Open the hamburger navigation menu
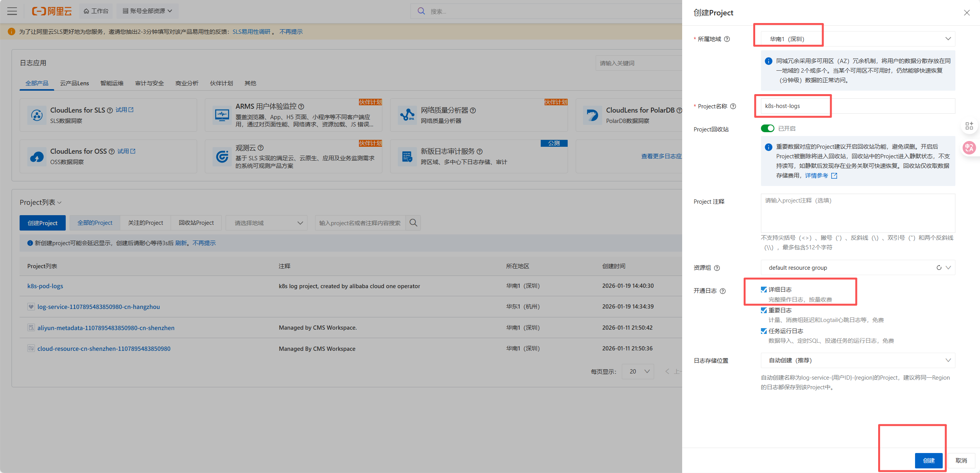Viewport: 980px width, 473px height. click(12, 11)
